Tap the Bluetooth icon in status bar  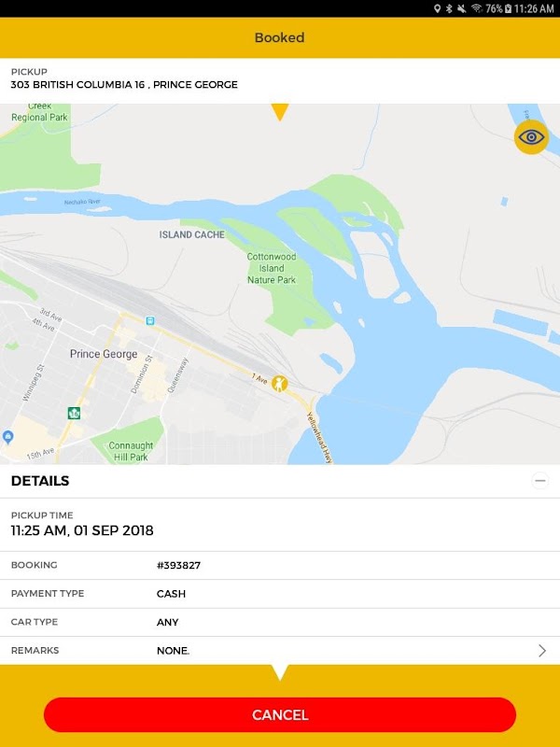(x=449, y=8)
